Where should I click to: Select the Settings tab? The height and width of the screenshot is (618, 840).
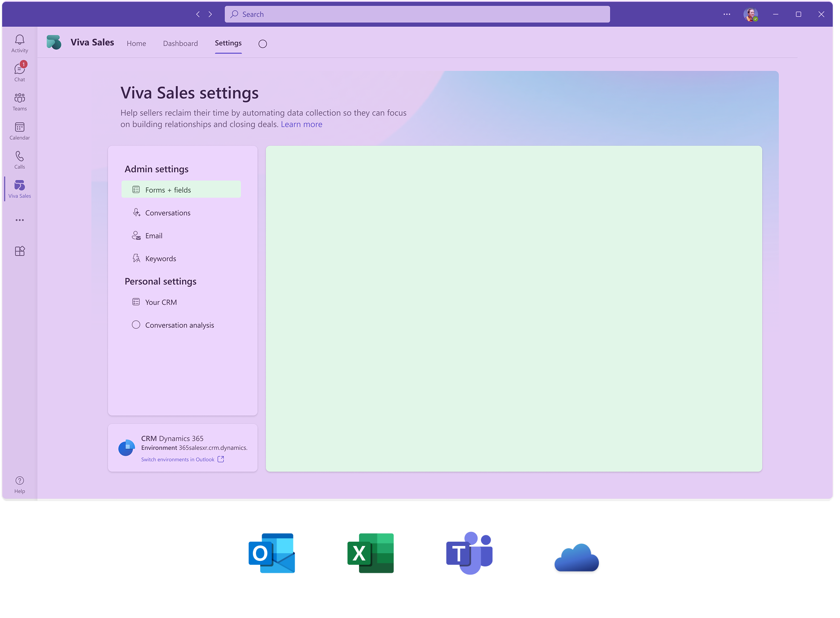point(228,43)
